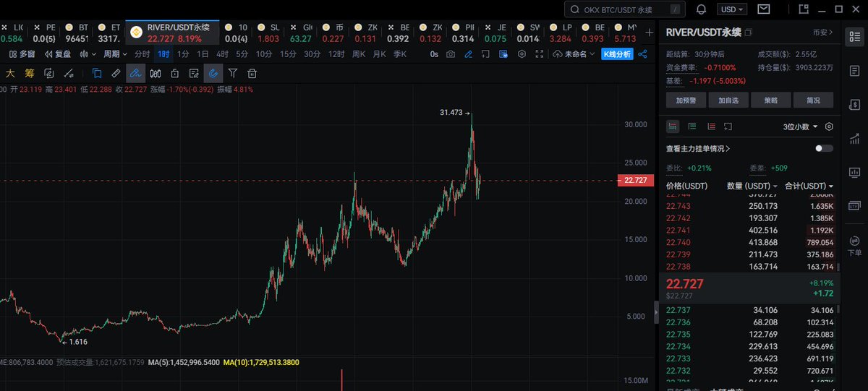
Task: Open the candlestick chart type dropdown
Action: click(x=88, y=54)
